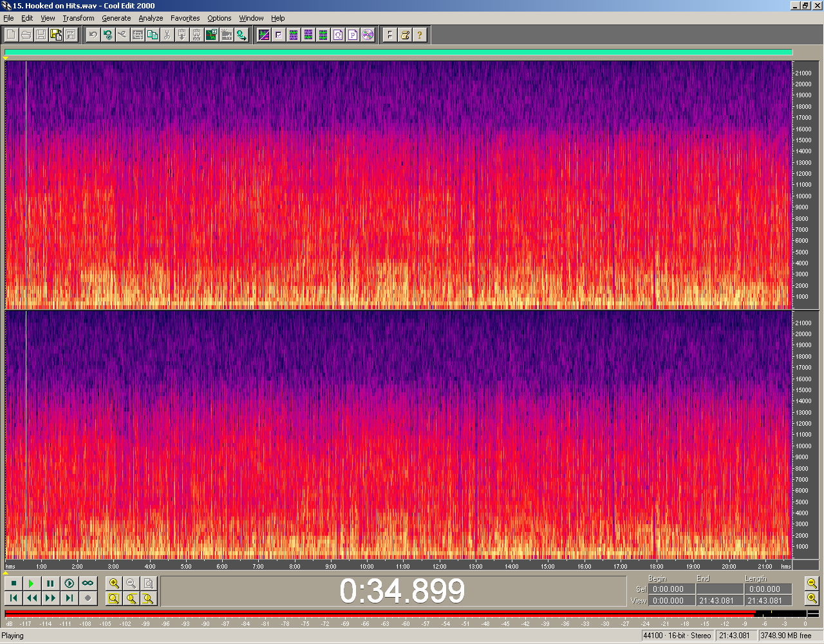Click the Record button

coord(88,598)
